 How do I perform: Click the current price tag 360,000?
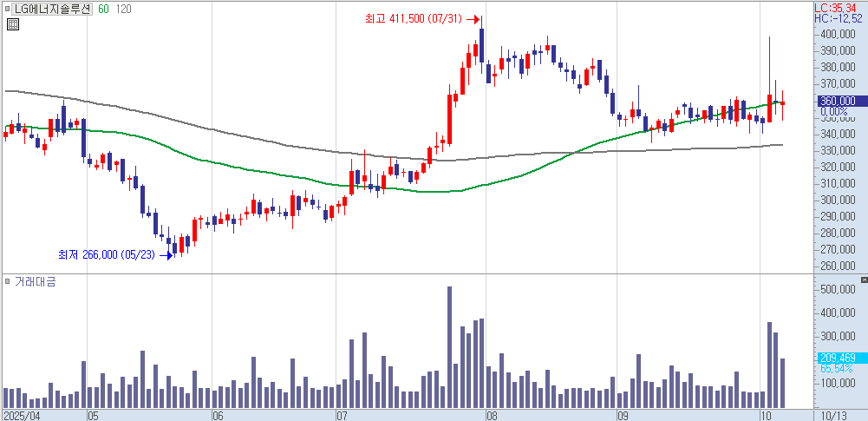838,101
